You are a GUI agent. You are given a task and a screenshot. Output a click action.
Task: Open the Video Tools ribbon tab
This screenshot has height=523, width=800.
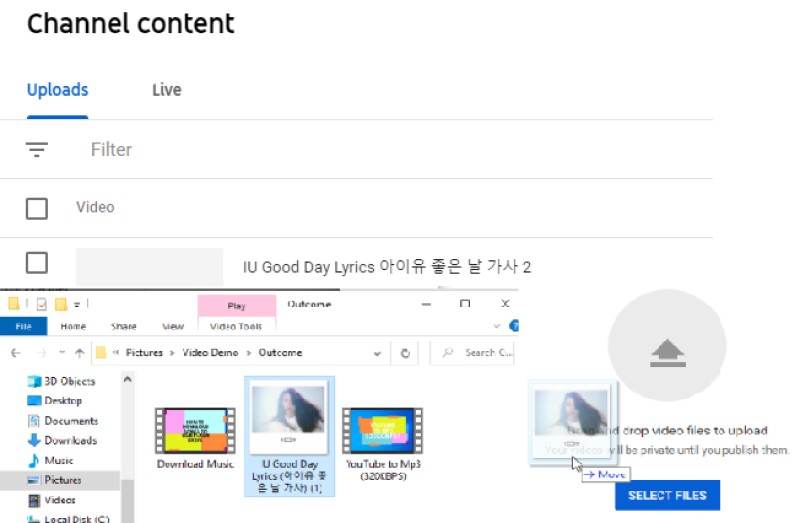click(236, 326)
